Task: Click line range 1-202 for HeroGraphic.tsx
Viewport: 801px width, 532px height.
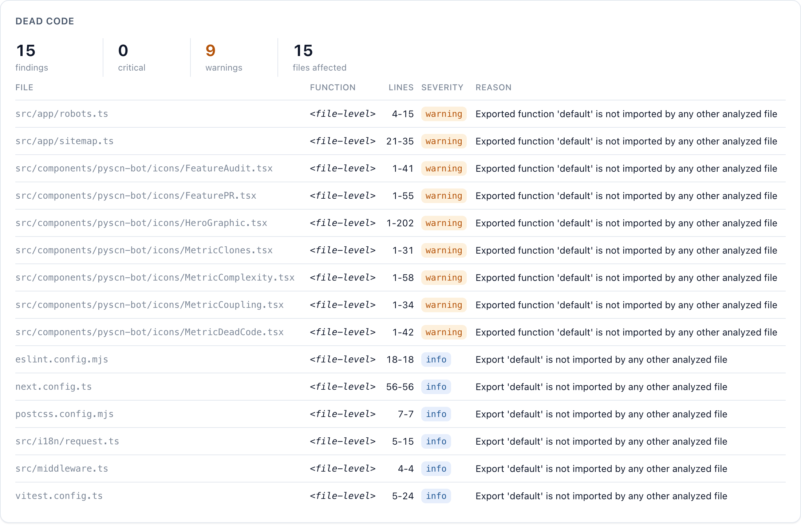Action: [400, 223]
